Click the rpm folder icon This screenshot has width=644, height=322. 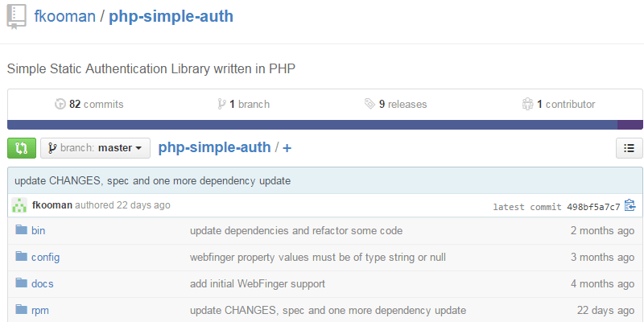[21, 311]
